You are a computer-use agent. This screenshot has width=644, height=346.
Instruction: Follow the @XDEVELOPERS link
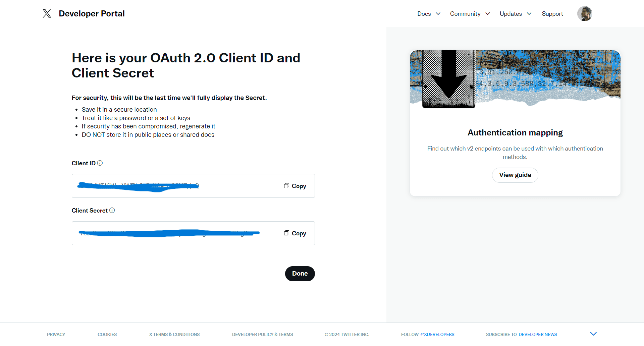pos(437,335)
